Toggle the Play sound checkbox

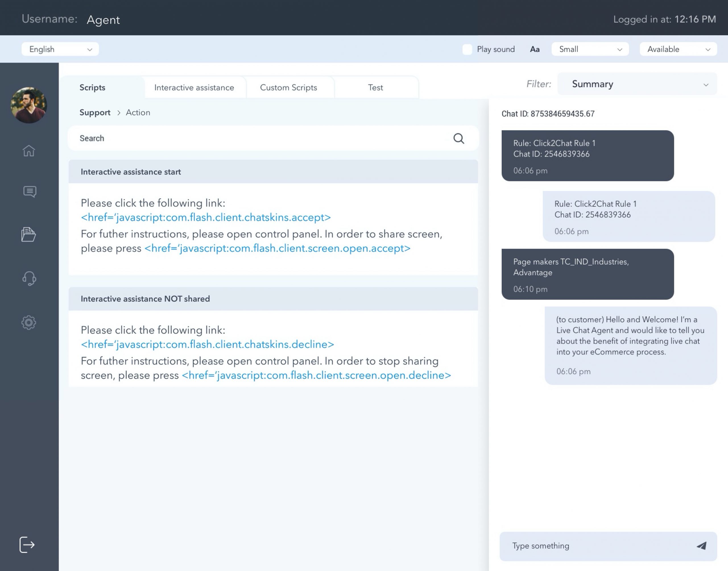coord(467,49)
